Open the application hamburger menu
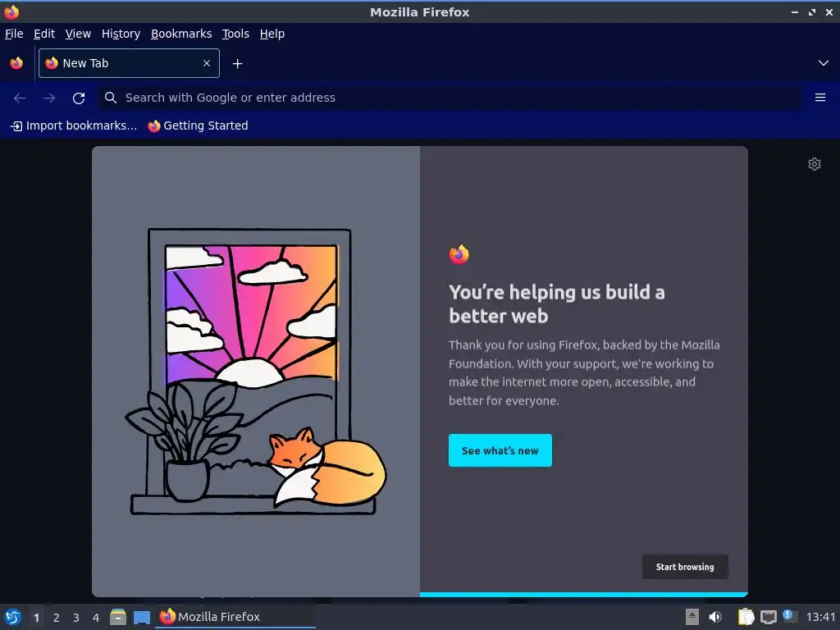 pyautogui.click(x=819, y=98)
